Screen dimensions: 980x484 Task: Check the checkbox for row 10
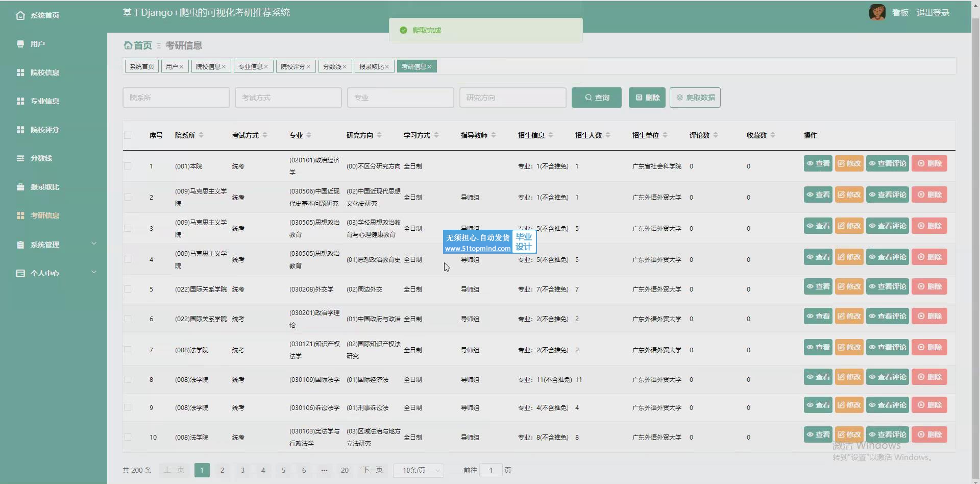128,437
